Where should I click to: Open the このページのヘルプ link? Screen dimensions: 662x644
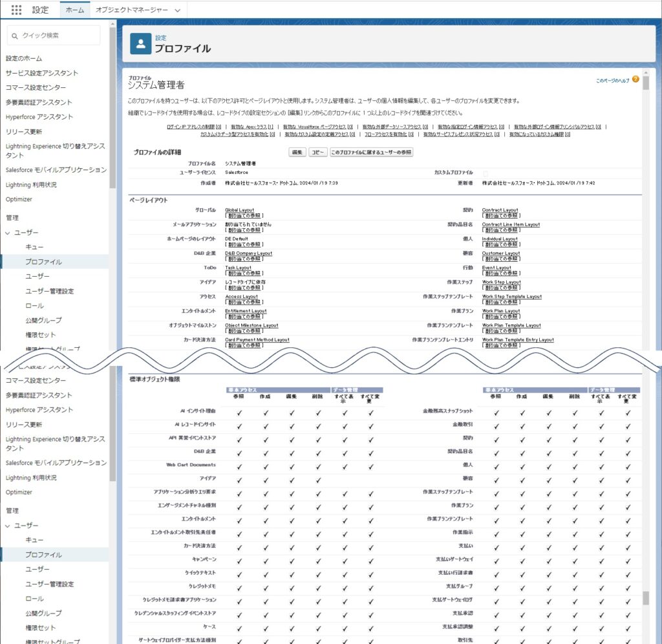(612, 80)
